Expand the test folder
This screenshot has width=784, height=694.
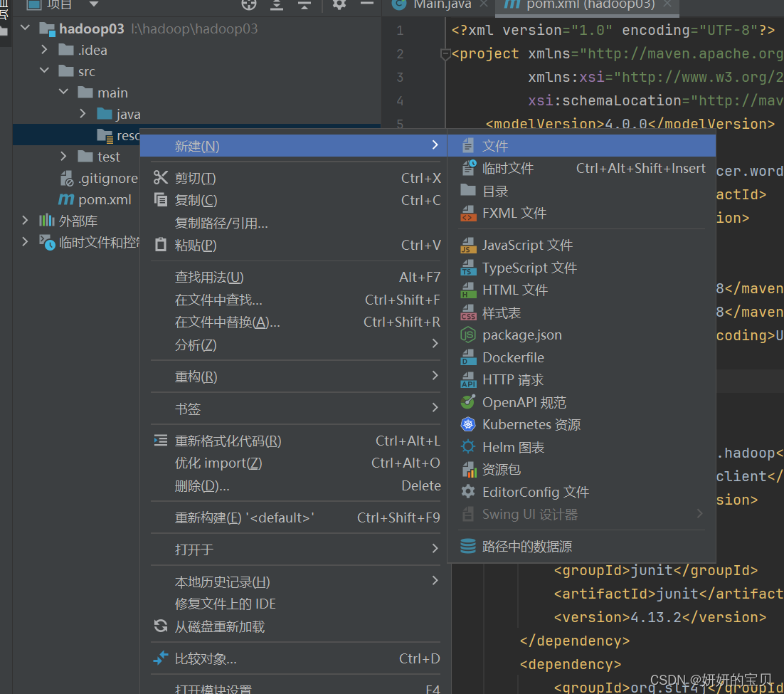coord(64,157)
